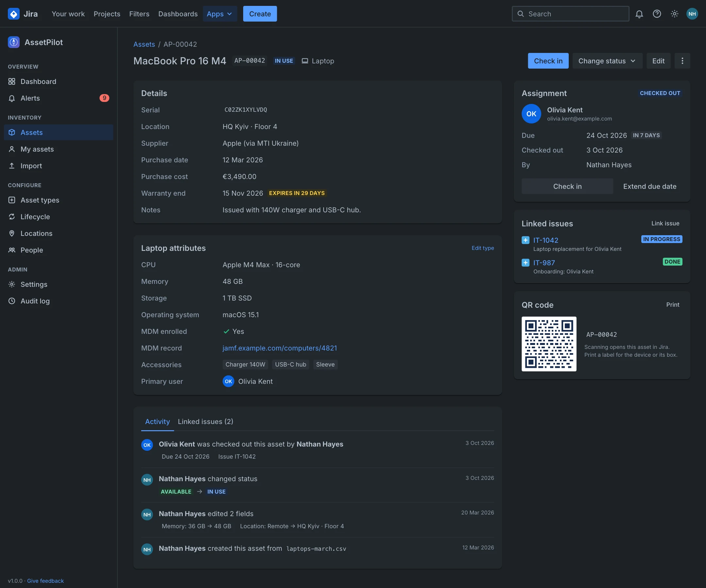Print the QR code label
This screenshot has height=588, width=706.
point(673,305)
